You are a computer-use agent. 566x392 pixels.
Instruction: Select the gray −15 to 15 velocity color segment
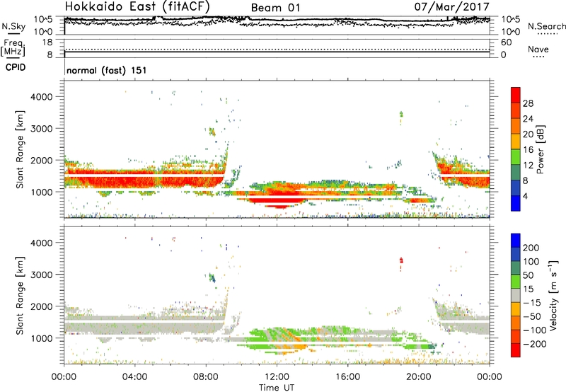coord(516,295)
